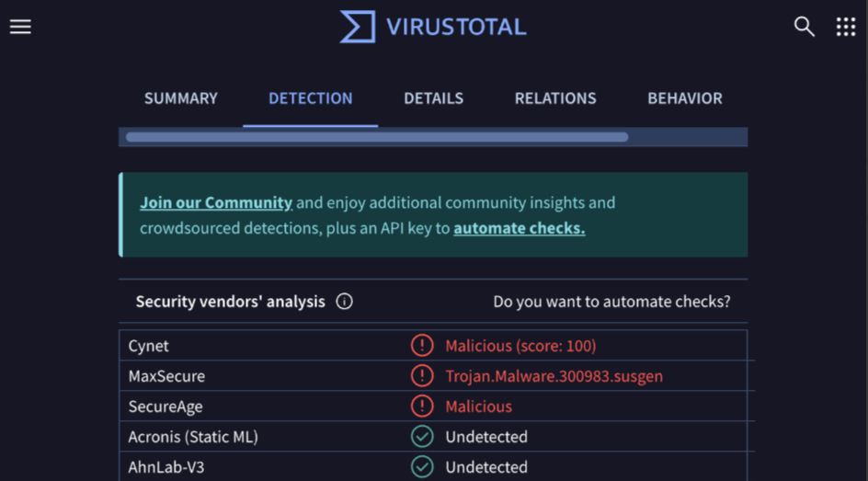This screenshot has height=481, width=868.
Task: Select the Detection tab
Action: 310,98
